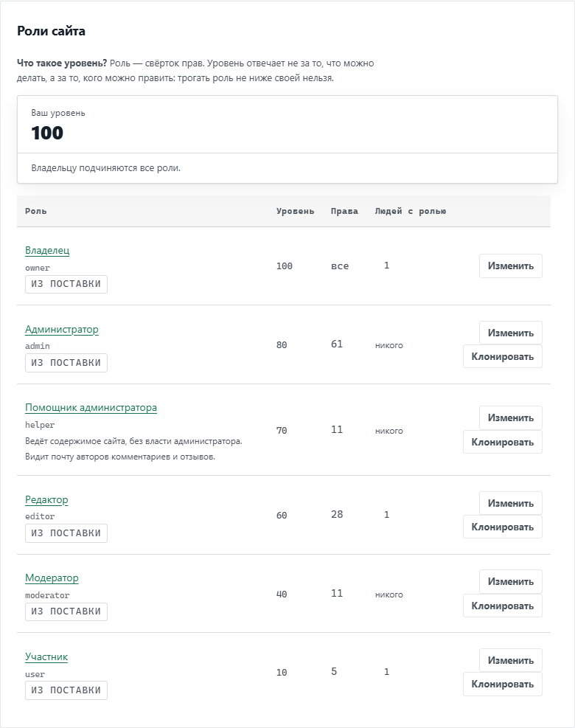Image resolution: width=575 pixels, height=728 pixels.
Task: Click никого in the Помощник администратора row
Action: [x=389, y=431]
